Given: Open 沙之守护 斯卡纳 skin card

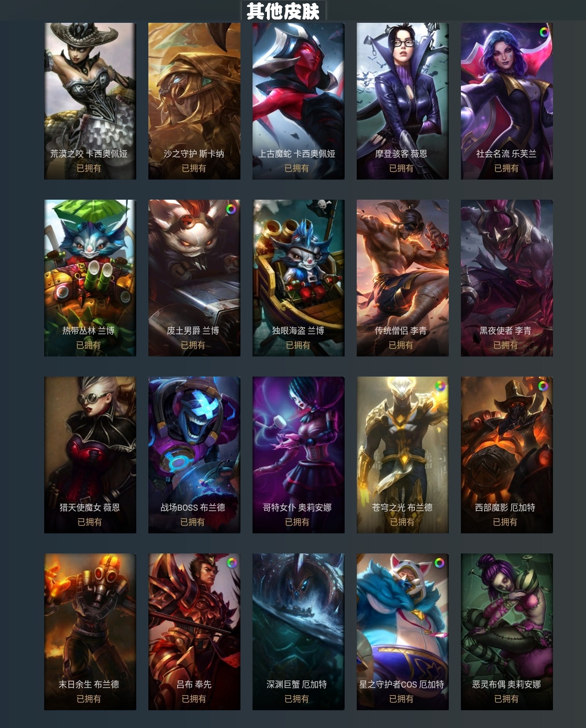Looking at the screenshot, I should (194, 101).
